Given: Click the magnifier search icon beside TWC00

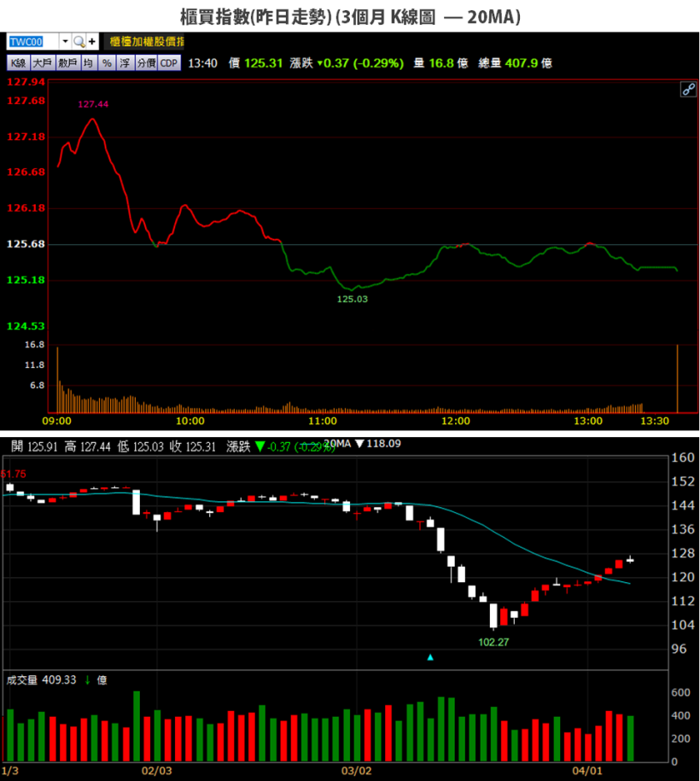Looking at the screenshot, I should [79, 42].
